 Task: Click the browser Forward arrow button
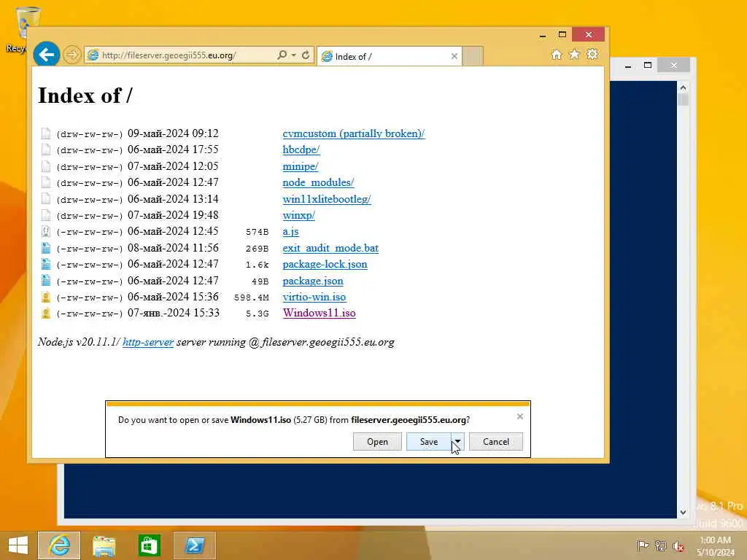72,55
